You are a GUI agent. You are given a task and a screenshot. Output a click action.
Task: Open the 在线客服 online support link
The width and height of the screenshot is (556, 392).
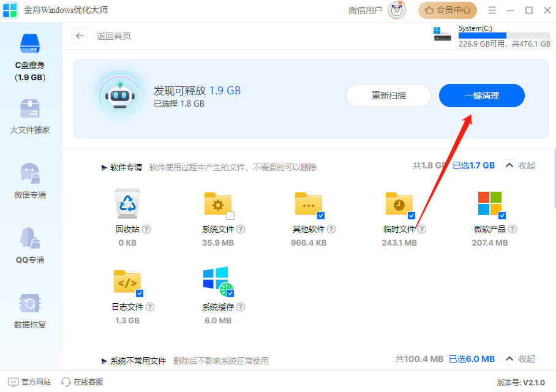click(x=82, y=382)
